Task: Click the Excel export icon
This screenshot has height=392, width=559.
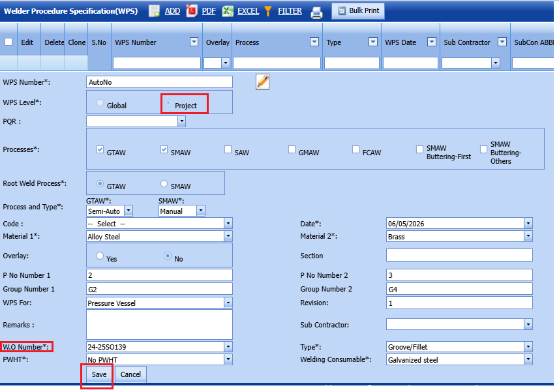Action: [x=228, y=11]
